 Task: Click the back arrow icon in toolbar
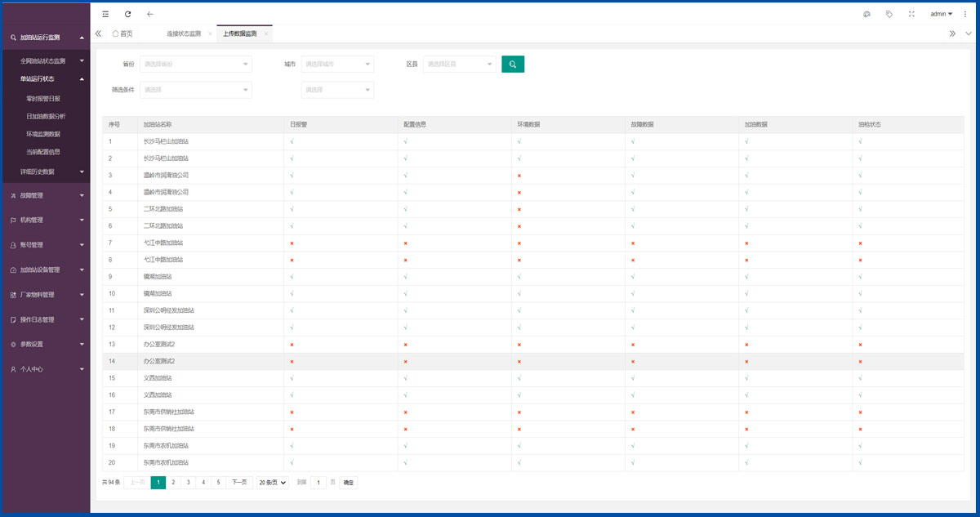[149, 14]
